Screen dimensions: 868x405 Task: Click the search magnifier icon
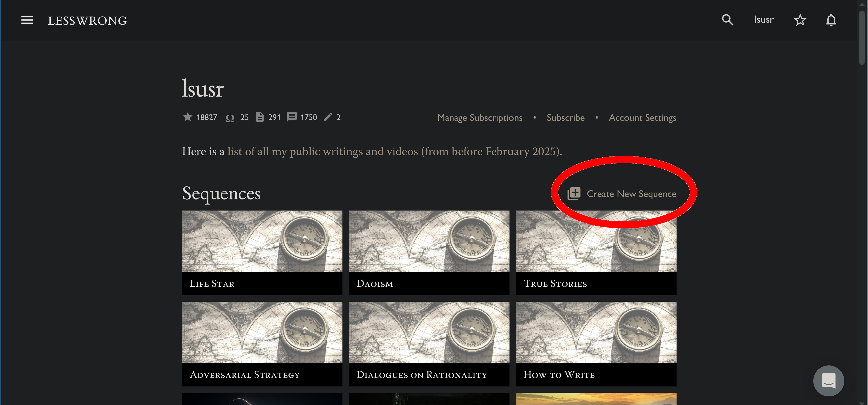tap(727, 20)
